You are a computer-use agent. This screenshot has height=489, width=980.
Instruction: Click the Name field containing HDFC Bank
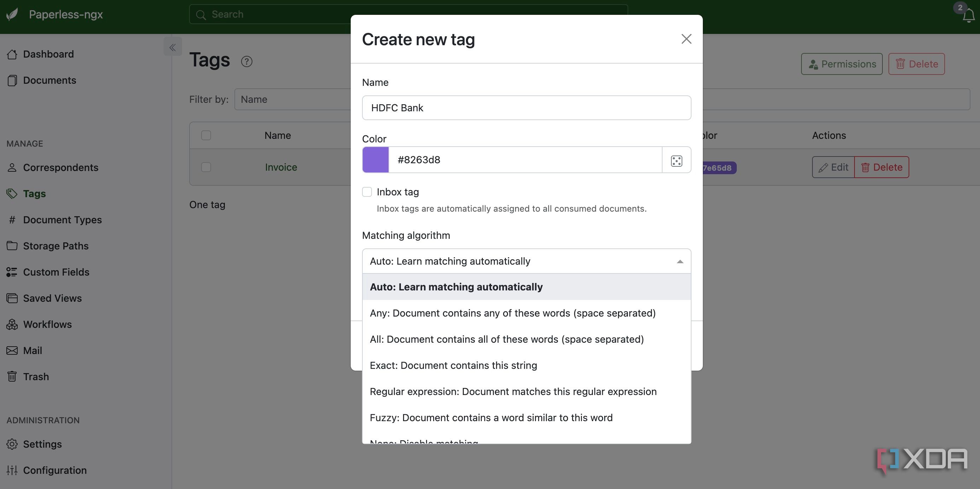(x=526, y=108)
